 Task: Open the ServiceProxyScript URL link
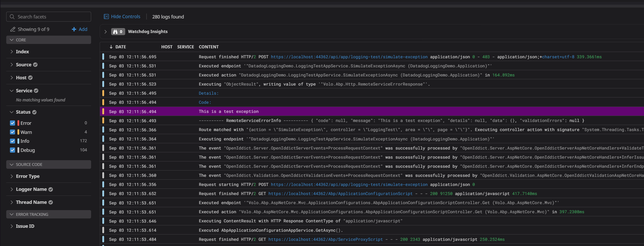tap(326, 239)
